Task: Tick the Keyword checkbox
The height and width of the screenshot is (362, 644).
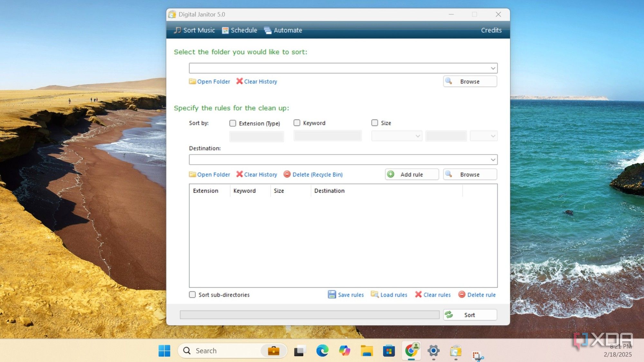Action: tap(297, 123)
